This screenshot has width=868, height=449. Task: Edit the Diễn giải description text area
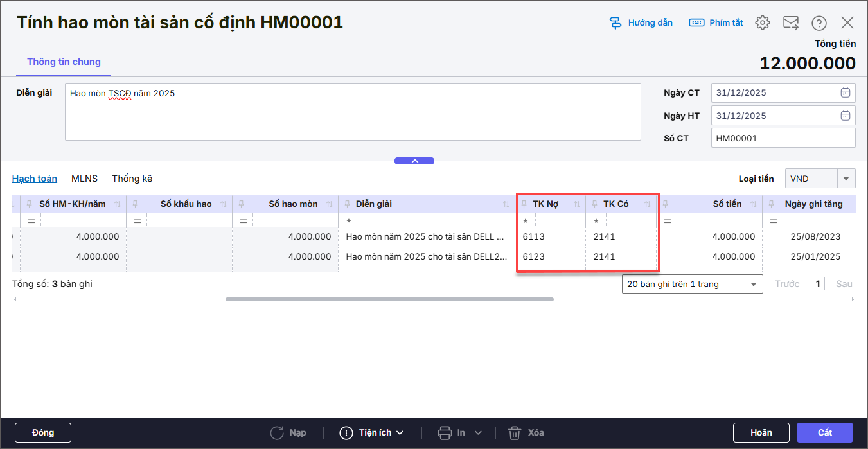click(353, 112)
